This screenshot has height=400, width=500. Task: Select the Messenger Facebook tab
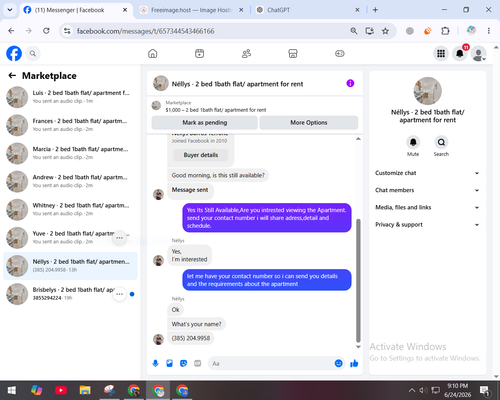[x=75, y=10]
